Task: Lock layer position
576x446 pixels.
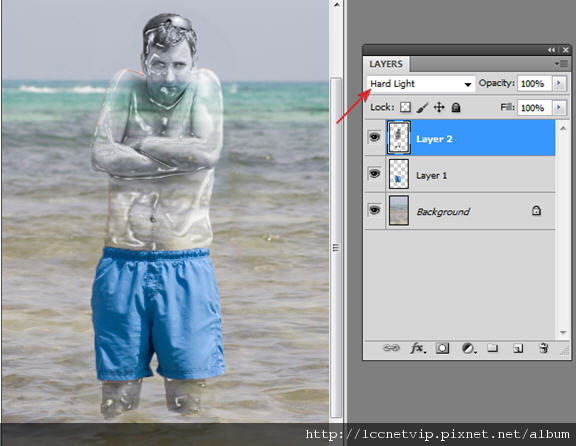Action: coord(439,107)
